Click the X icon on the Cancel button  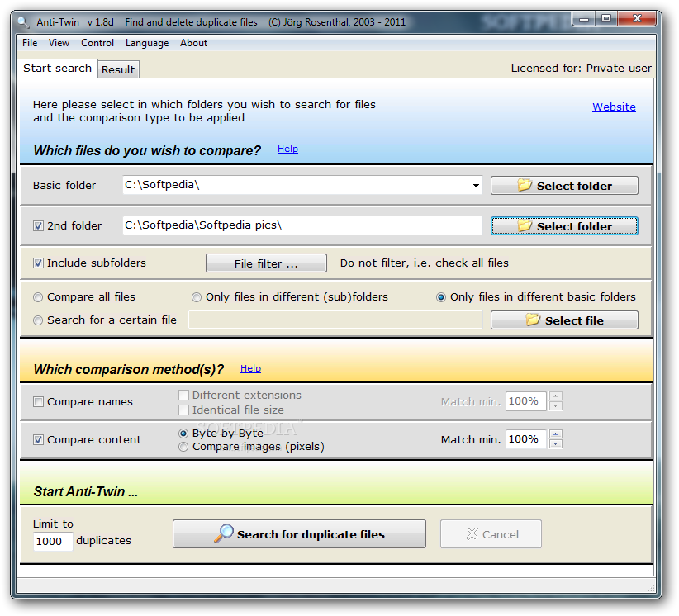point(472,534)
